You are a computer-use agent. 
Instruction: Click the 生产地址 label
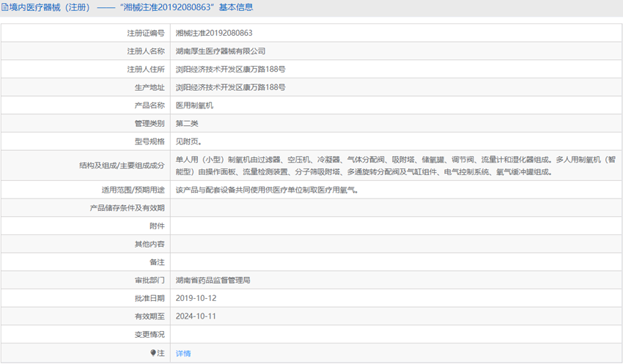click(150, 87)
